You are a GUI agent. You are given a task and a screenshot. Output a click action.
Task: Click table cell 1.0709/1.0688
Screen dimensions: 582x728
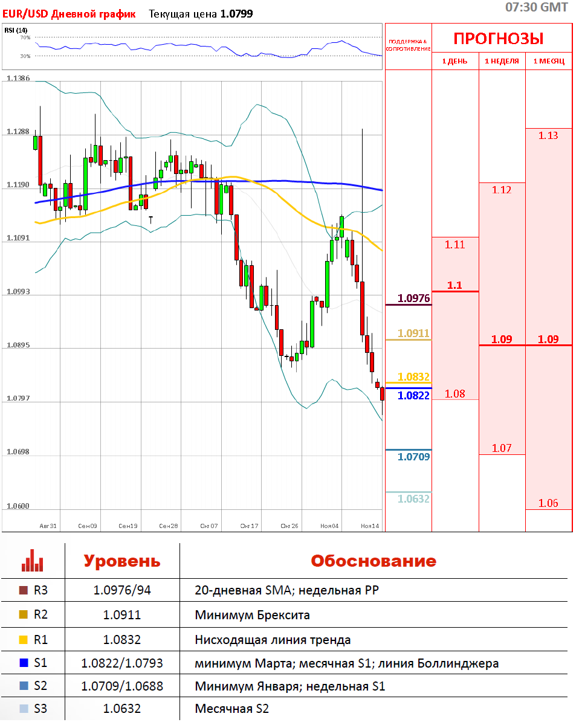122,686
